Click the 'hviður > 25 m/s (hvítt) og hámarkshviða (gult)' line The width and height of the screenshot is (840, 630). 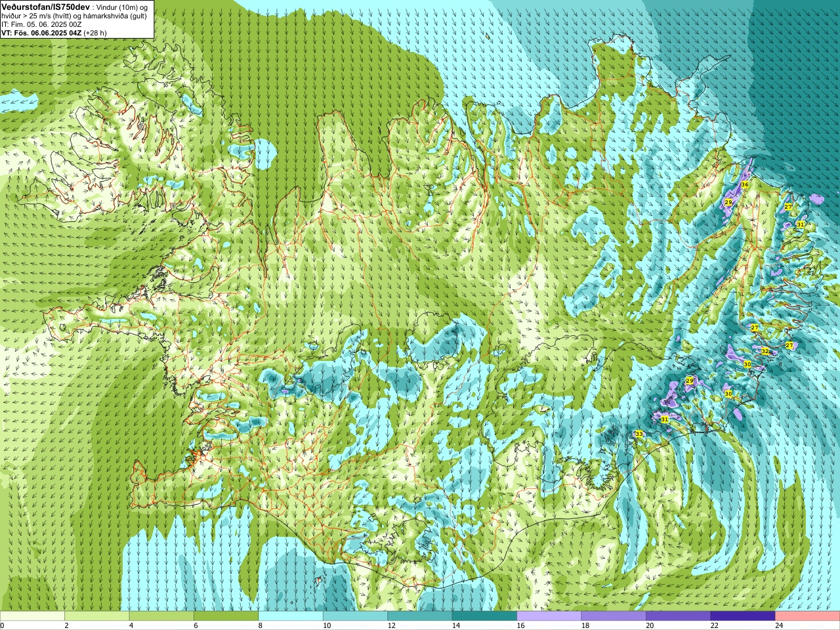point(74,16)
